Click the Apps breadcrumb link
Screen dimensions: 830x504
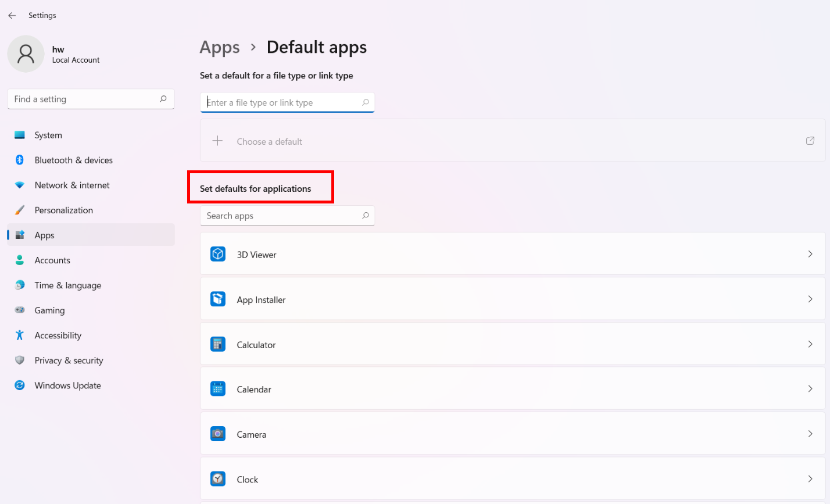pos(220,48)
